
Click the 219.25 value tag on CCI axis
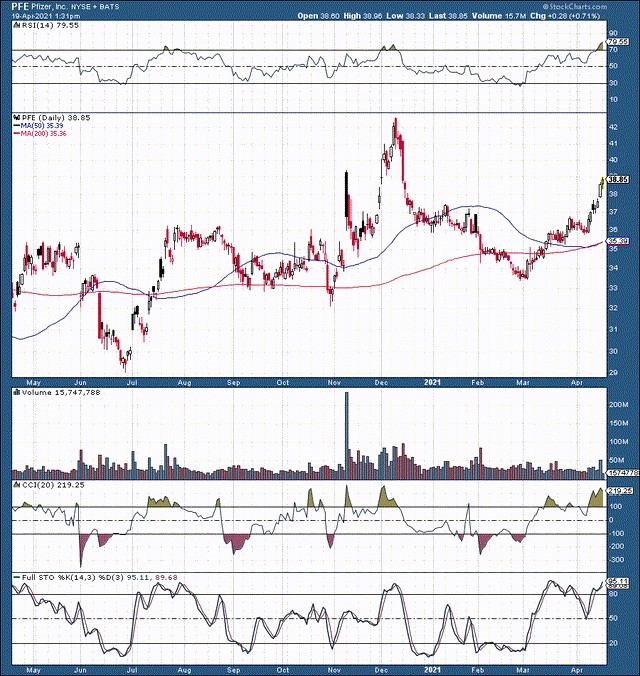pyautogui.click(x=618, y=491)
